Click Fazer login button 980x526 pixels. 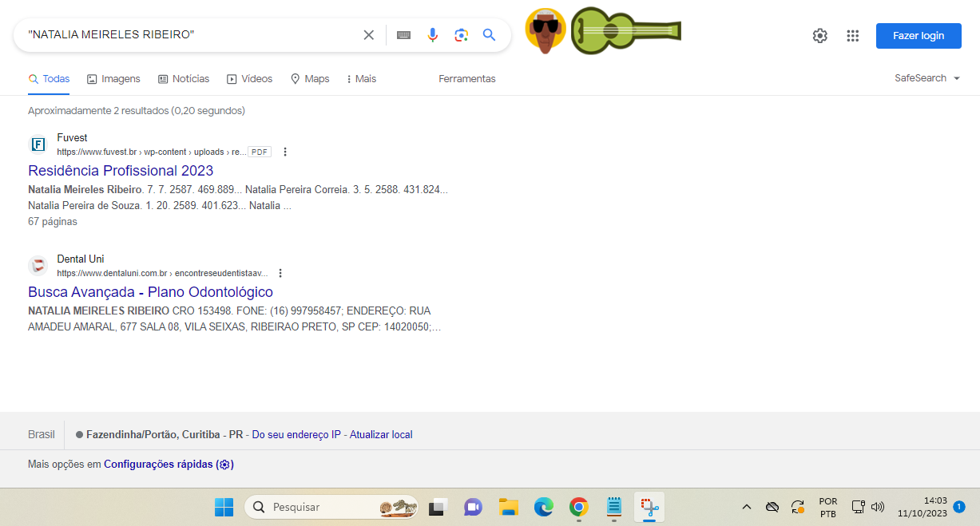click(x=919, y=35)
